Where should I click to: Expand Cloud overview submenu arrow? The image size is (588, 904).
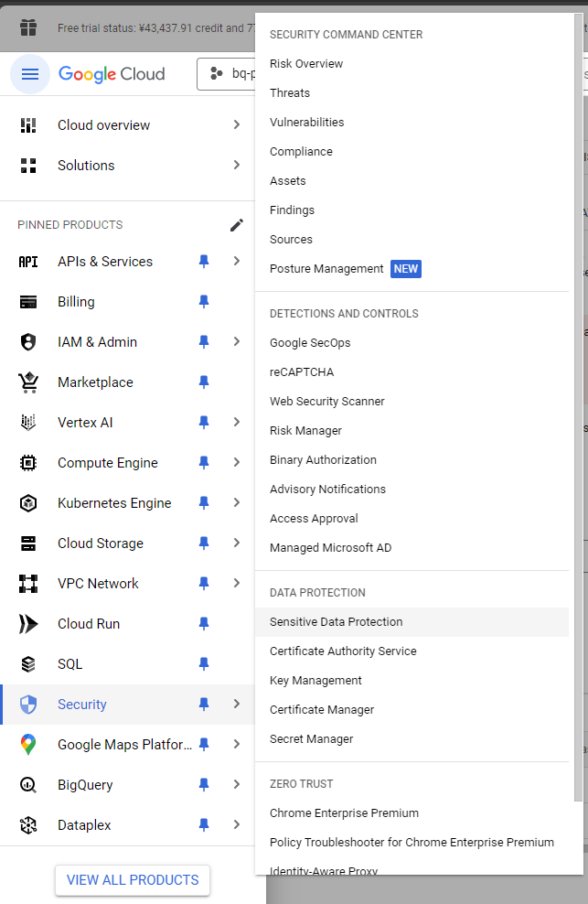(x=236, y=124)
